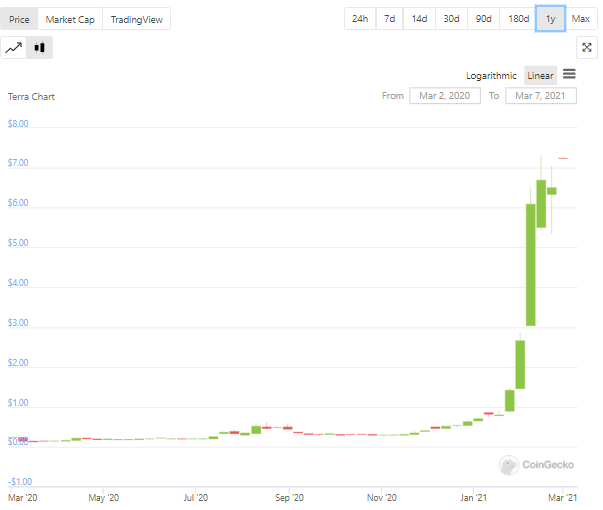Choose the 14d time range
Viewport: 603px width, 510px height.
419,18
